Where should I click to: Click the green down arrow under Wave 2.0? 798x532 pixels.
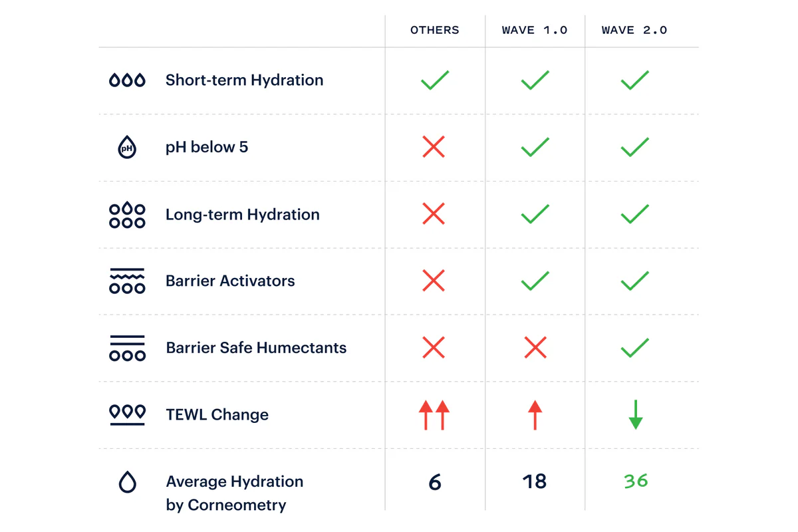[635, 415]
